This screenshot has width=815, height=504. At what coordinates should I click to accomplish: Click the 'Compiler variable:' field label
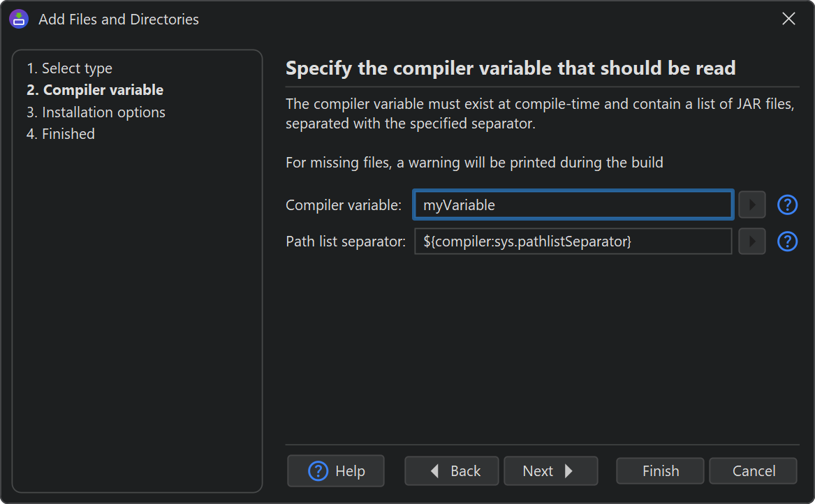click(344, 205)
